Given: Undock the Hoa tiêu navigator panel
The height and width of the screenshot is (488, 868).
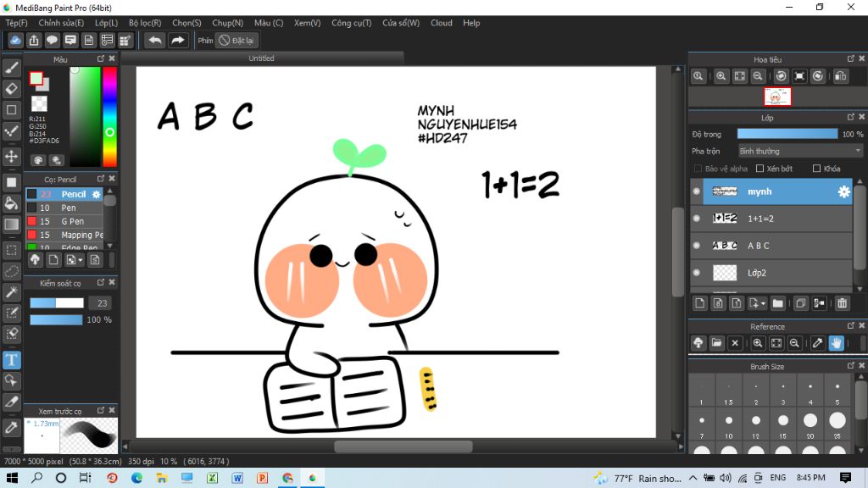Looking at the screenshot, I should [851, 58].
